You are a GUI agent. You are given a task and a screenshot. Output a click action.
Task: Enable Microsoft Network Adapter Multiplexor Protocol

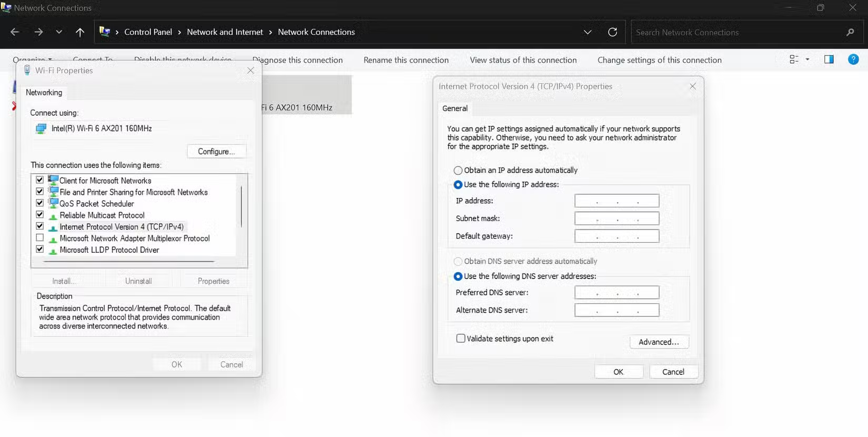(x=40, y=238)
